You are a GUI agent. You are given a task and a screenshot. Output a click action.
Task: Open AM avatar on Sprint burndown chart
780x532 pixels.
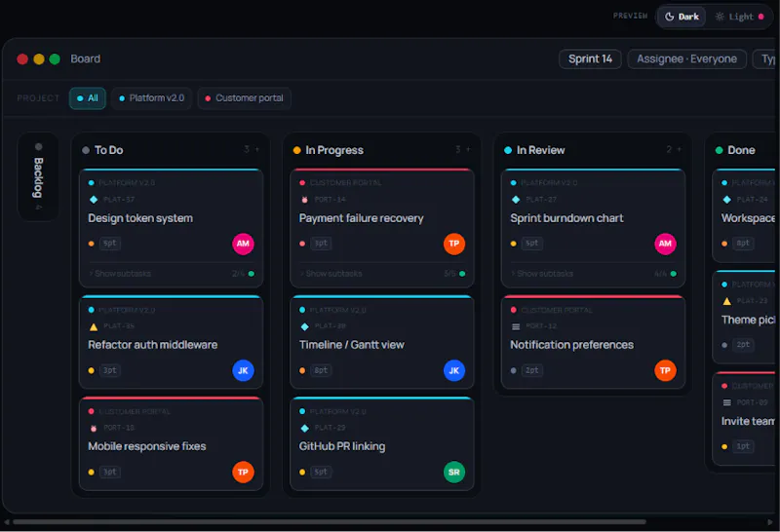pyautogui.click(x=665, y=244)
